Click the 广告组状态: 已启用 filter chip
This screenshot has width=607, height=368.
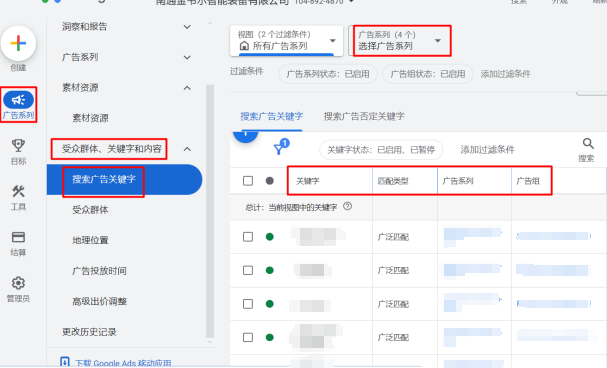click(427, 74)
